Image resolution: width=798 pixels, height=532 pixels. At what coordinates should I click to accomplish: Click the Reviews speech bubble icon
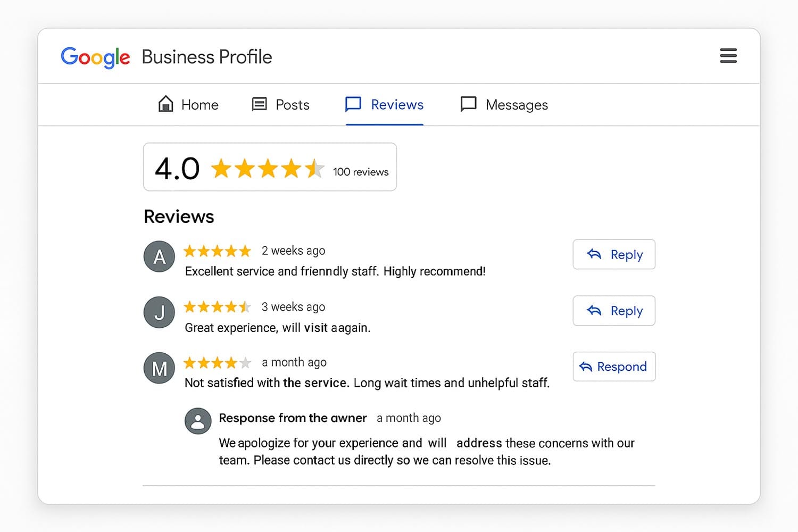point(353,104)
